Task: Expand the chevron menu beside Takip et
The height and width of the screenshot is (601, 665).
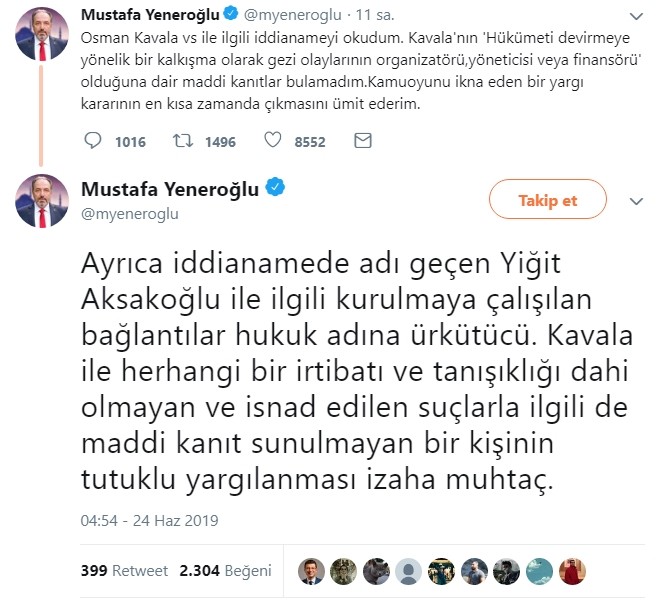Action: pos(636,201)
